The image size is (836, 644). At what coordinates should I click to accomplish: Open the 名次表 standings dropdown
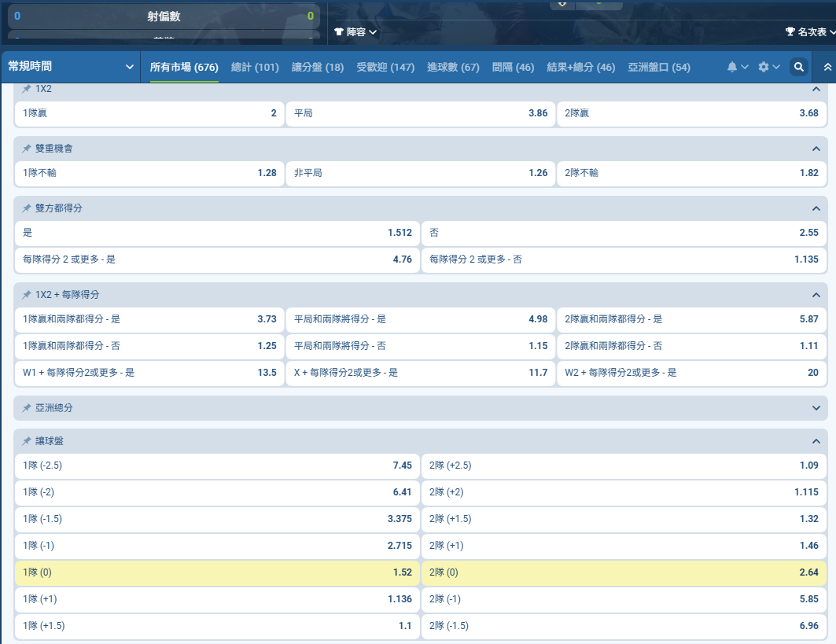point(810,32)
